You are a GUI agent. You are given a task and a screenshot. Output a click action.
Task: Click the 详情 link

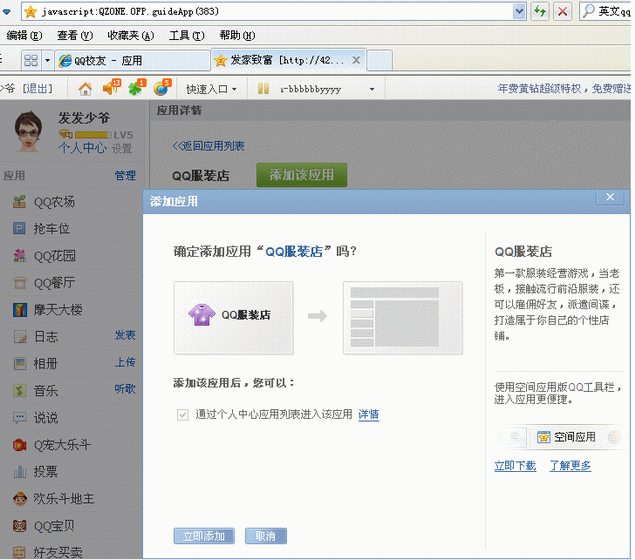pyautogui.click(x=369, y=414)
